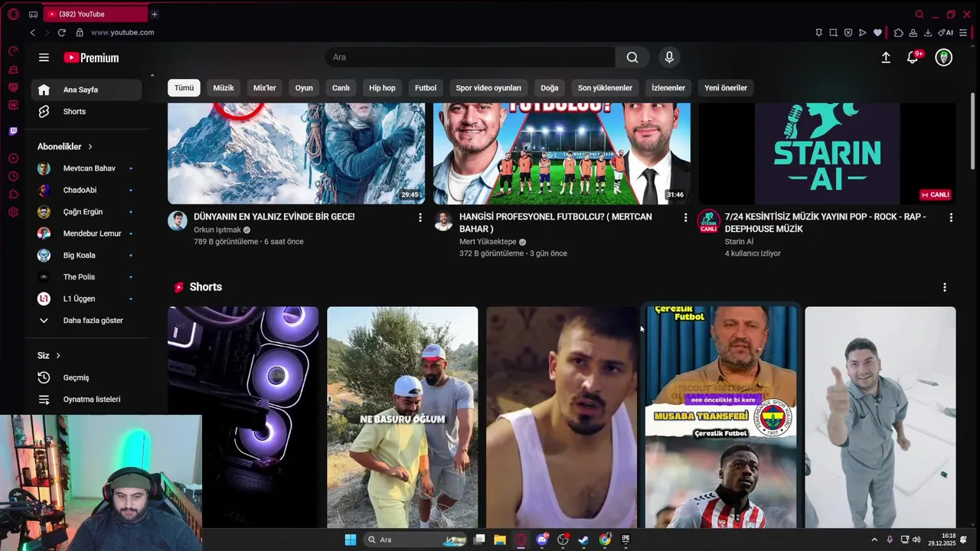Open options for Hangisi Profesyonel Futbolcu video
The image size is (980, 551).
685,217
